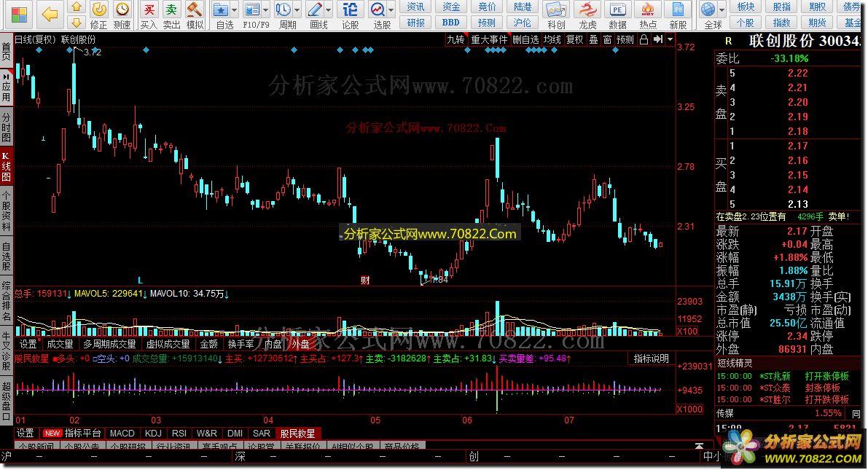Switch to the RSI indicator tab
Viewport: 868px width, 470px height.
[179, 434]
